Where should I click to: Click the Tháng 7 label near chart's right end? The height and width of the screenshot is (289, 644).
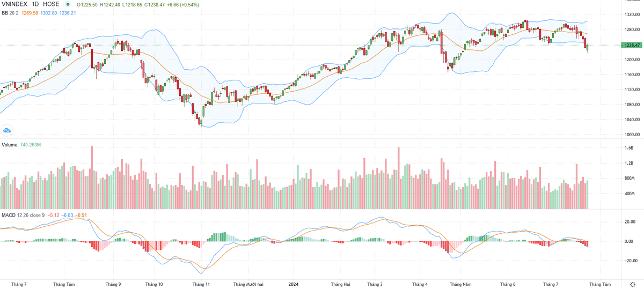coord(551,284)
